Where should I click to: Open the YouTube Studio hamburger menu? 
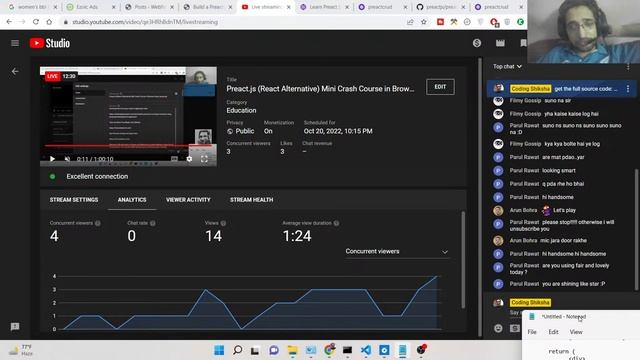pyautogui.click(x=15, y=43)
